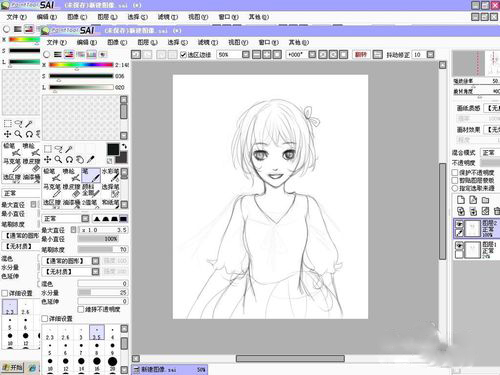This screenshot has height=375, width=500.
Task: Select the 3.5 brush size preset
Action: 97,333
